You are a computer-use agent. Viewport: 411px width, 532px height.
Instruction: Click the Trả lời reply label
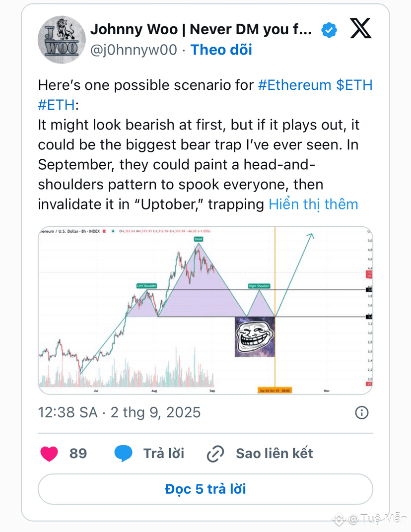164,454
